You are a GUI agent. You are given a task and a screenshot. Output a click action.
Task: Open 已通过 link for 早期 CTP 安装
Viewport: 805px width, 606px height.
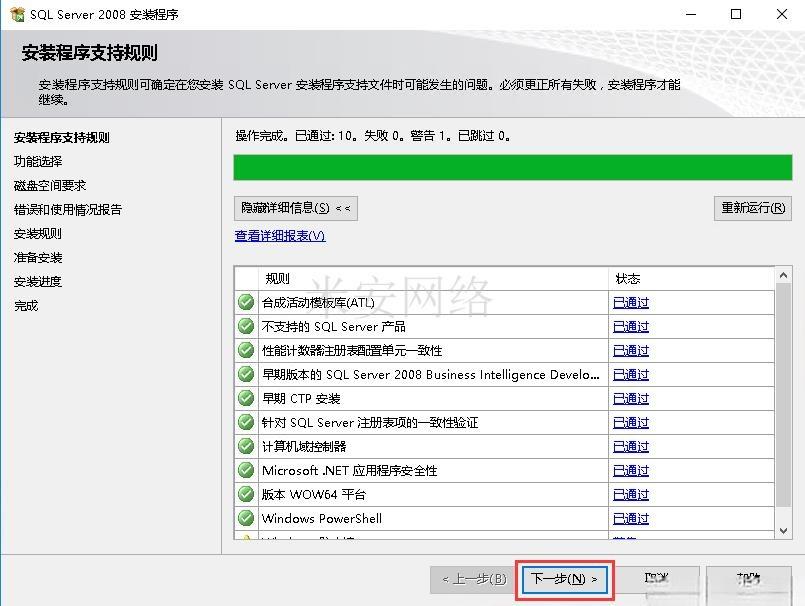click(631, 399)
